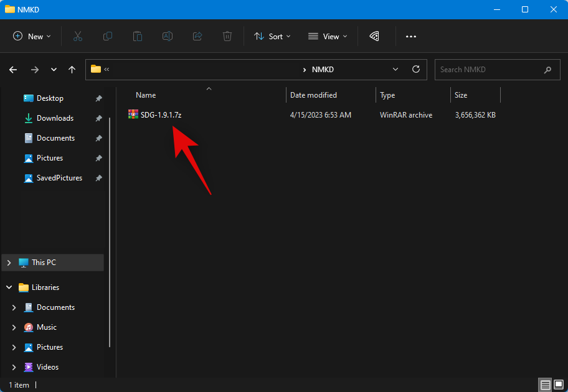Click the Share icon in toolbar
This screenshot has height=392, width=568.
[197, 37]
